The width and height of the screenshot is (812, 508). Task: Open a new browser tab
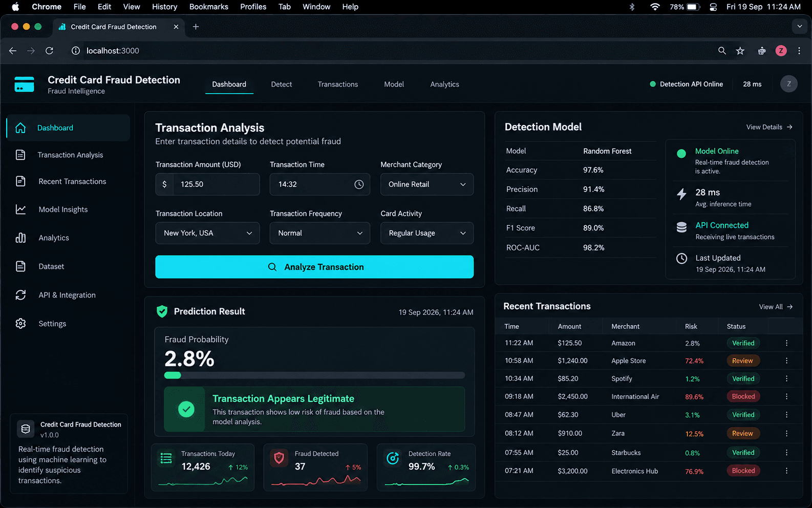(196, 27)
